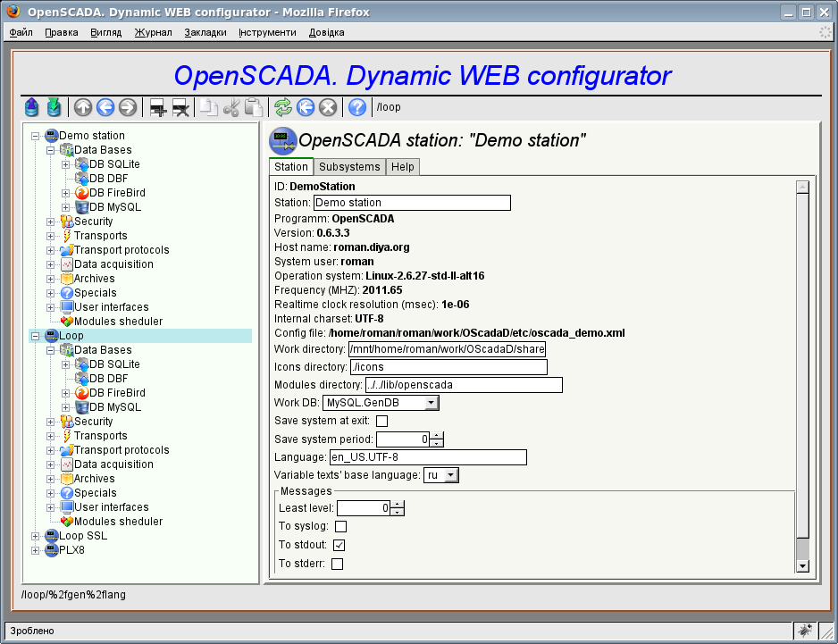Click the stop update X icon
The width and height of the screenshot is (838, 644).
[328, 107]
